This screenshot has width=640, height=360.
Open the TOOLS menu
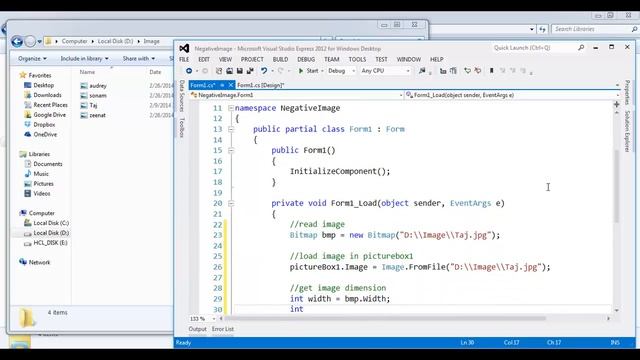coord(357,59)
